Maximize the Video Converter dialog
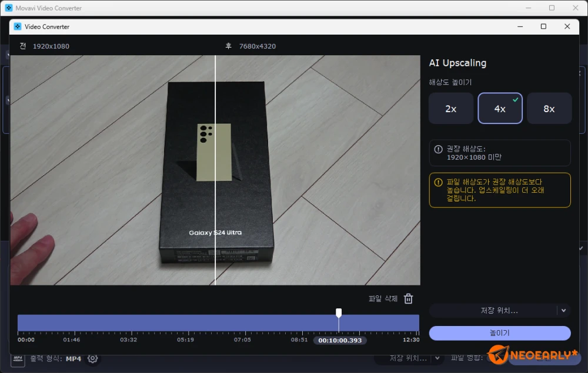The height and width of the screenshot is (373, 588). [543, 26]
